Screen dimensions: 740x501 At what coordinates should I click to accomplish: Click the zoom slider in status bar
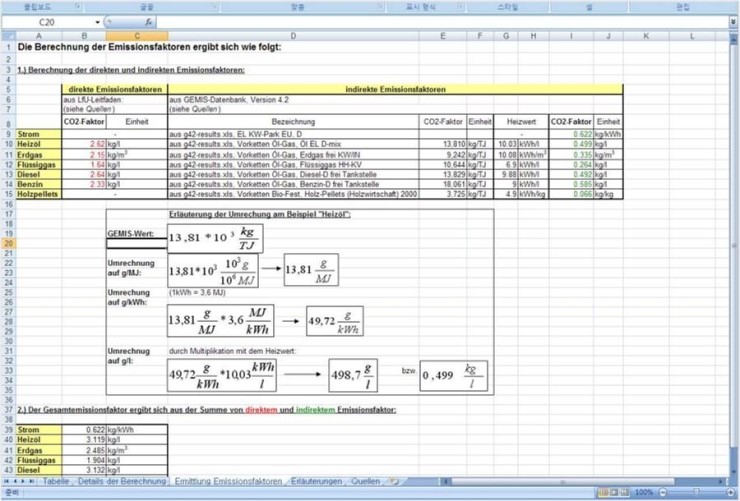pyautogui.click(x=696, y=493)
